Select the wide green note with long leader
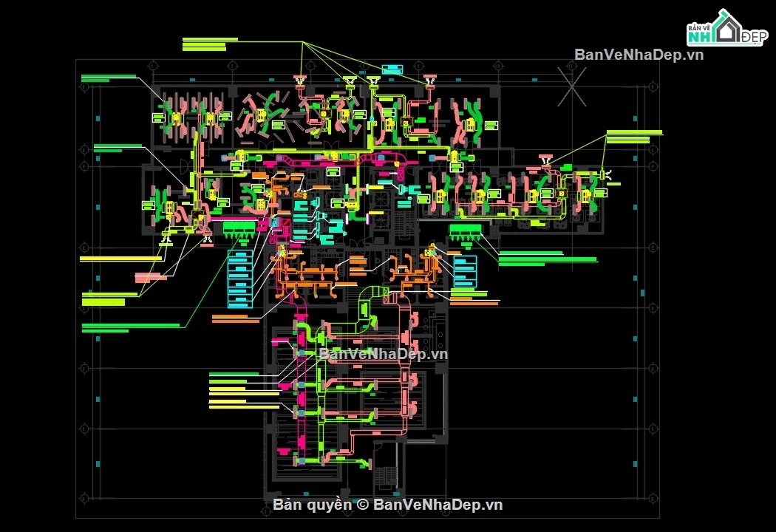This screenshot has height=532, width=776. click(131, 327)
